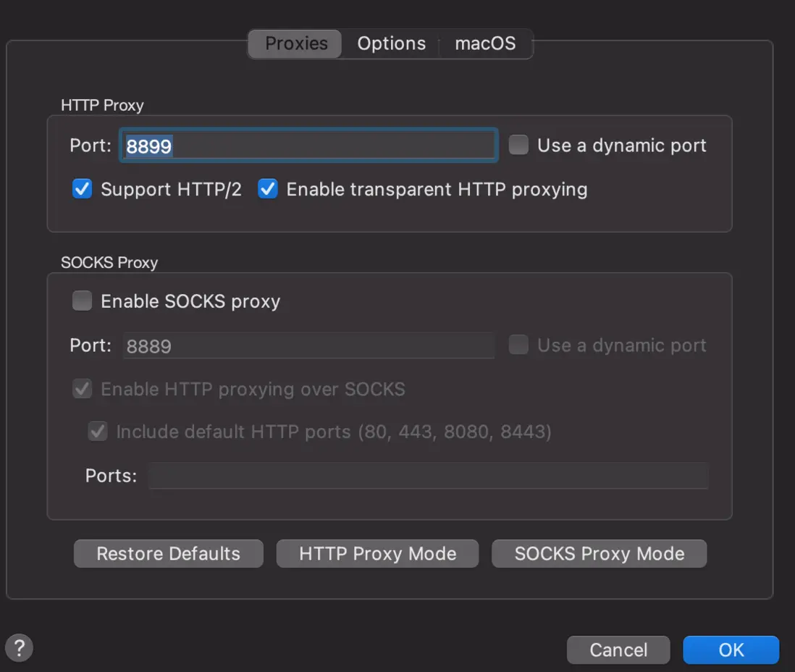Open the help question mark button

[19, 647]
